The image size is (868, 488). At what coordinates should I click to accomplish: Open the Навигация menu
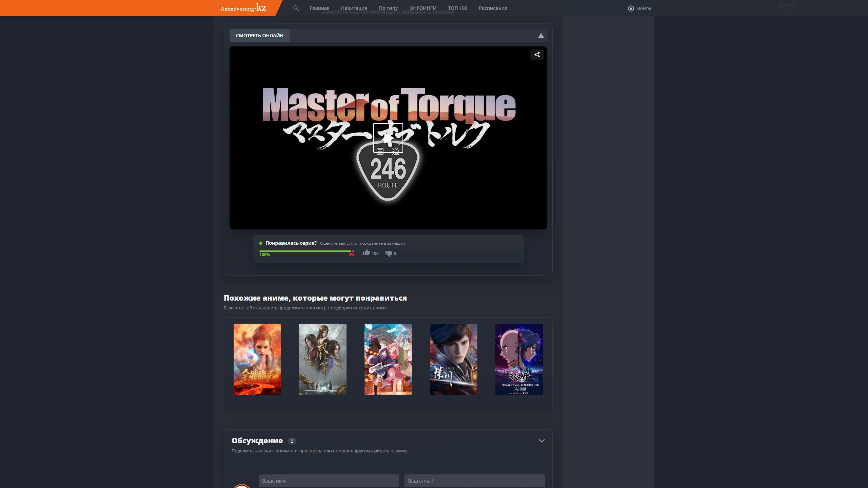click(x=354, y=8)
